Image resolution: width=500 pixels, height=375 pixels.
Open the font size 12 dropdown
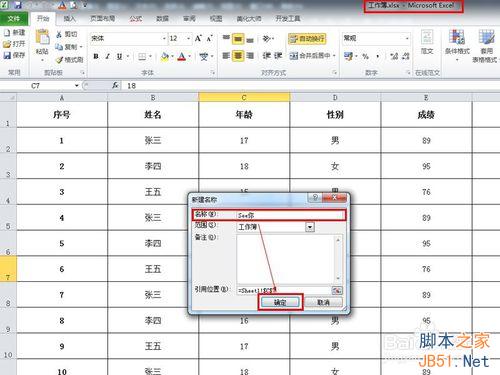[188, 39]
